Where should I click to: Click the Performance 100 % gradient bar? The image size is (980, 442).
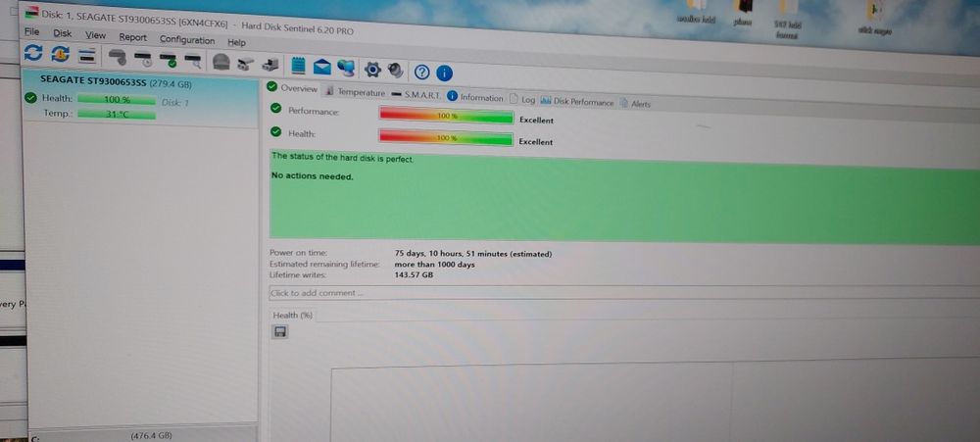click(x=446, y=116)
